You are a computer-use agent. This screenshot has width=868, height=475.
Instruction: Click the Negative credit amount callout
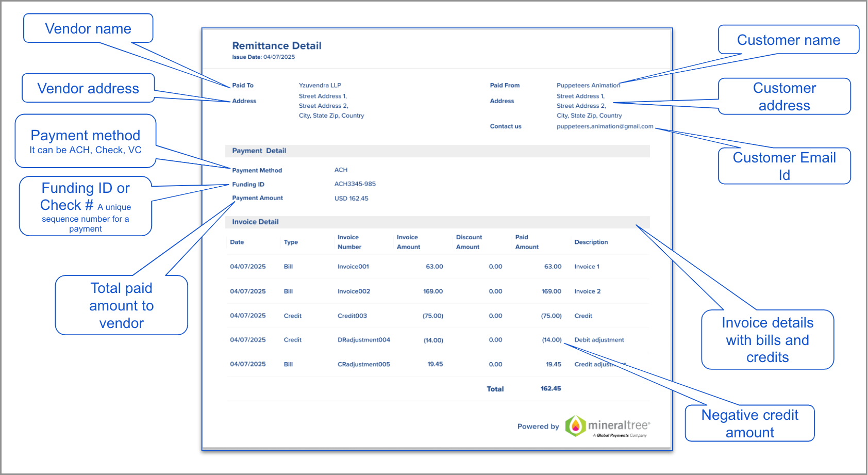749,423
